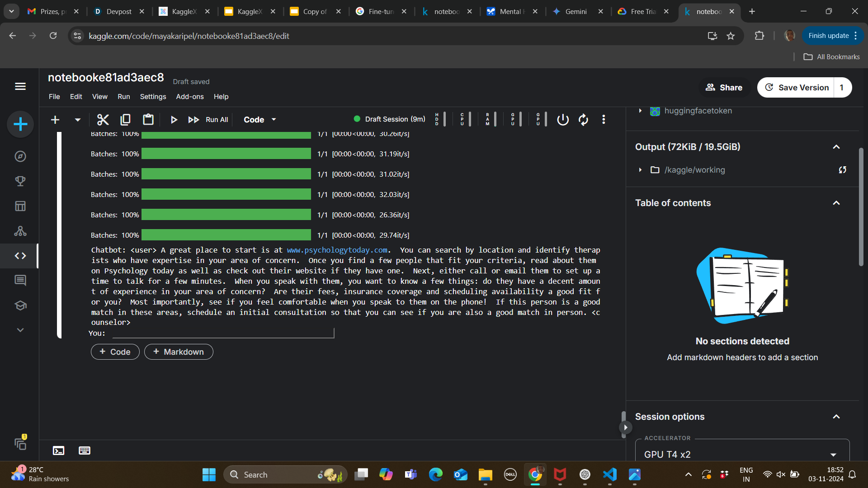Expand the /kaggle/working folder tree
The image size is (868, 488).
[x=640, y=170]
